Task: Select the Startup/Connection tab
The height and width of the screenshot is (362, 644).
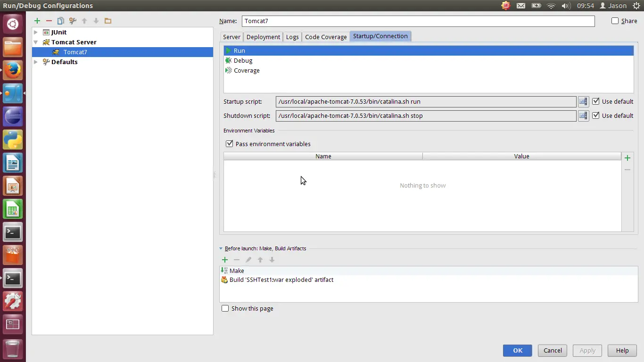Action: [x=380, y=36]
